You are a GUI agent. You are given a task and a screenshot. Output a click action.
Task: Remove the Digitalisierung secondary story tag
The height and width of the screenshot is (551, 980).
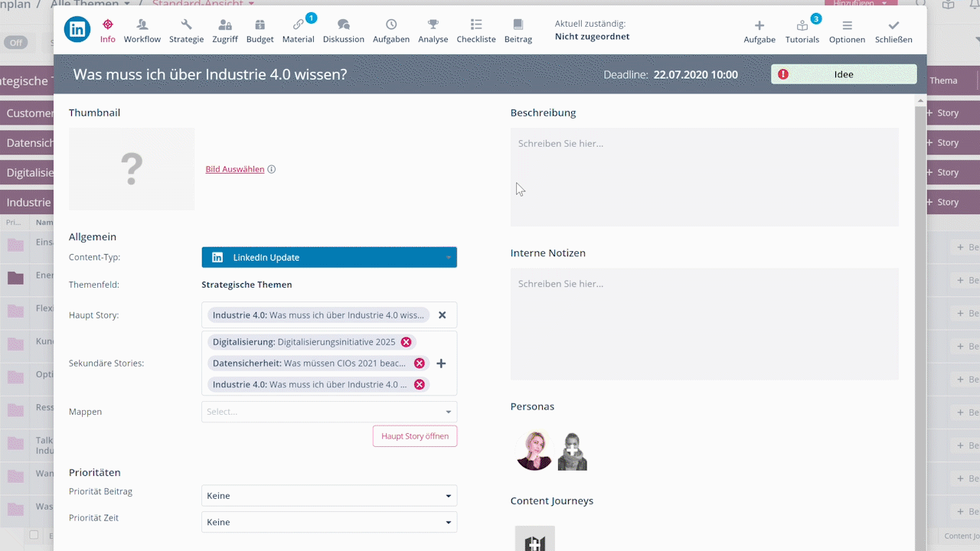point(406,342)
